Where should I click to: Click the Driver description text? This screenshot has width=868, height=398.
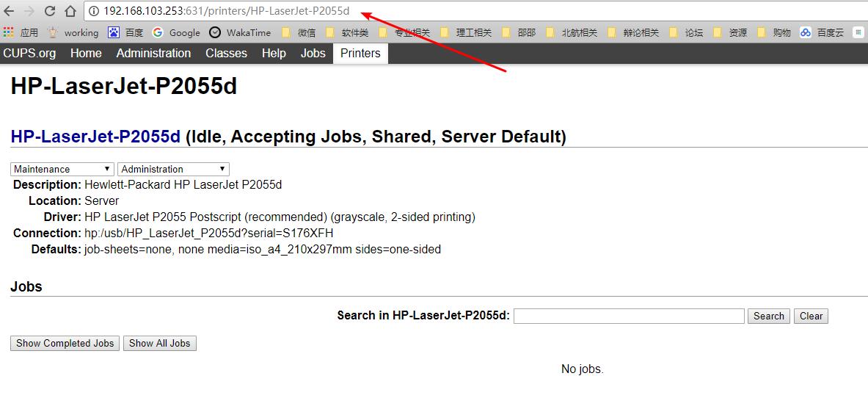pos(280,217)
